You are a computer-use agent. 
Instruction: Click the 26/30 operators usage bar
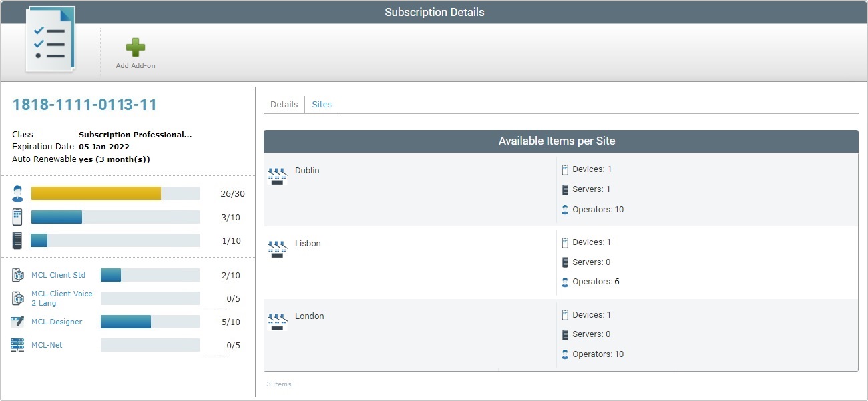click(x=115, y=193)
